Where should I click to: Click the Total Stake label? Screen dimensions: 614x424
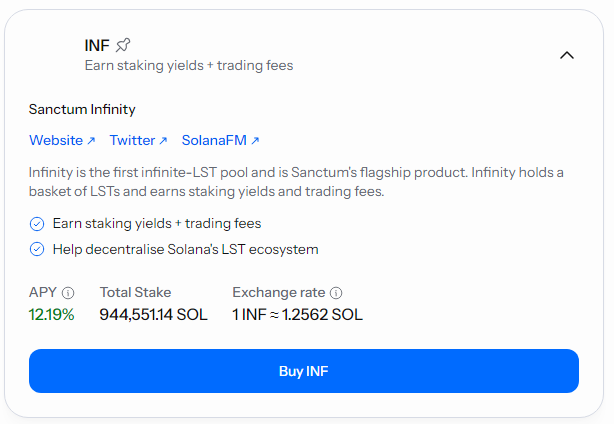pos(135,293)
